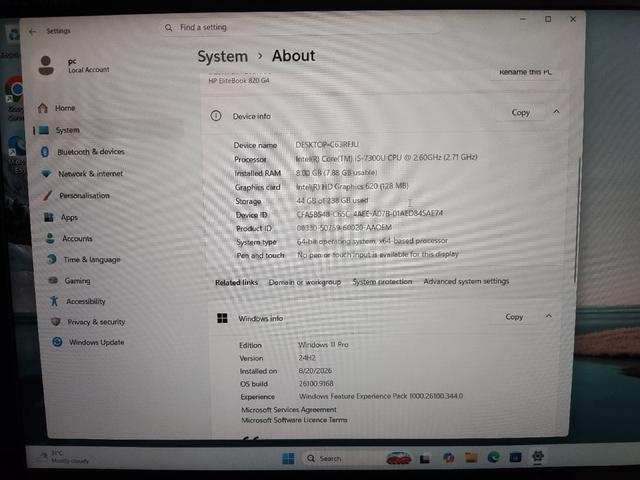Click the Settings gear icon on taskbar

tap(538, 456)
